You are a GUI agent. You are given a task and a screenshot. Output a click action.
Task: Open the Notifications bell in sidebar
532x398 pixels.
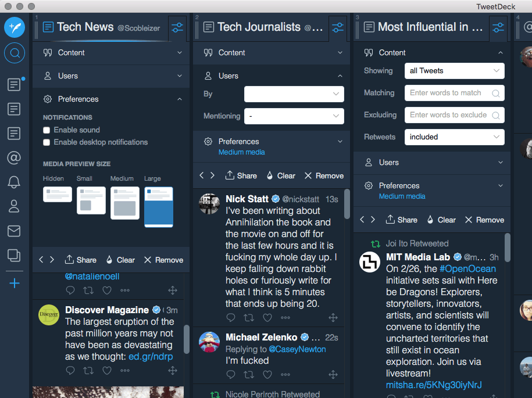point(14,182)
